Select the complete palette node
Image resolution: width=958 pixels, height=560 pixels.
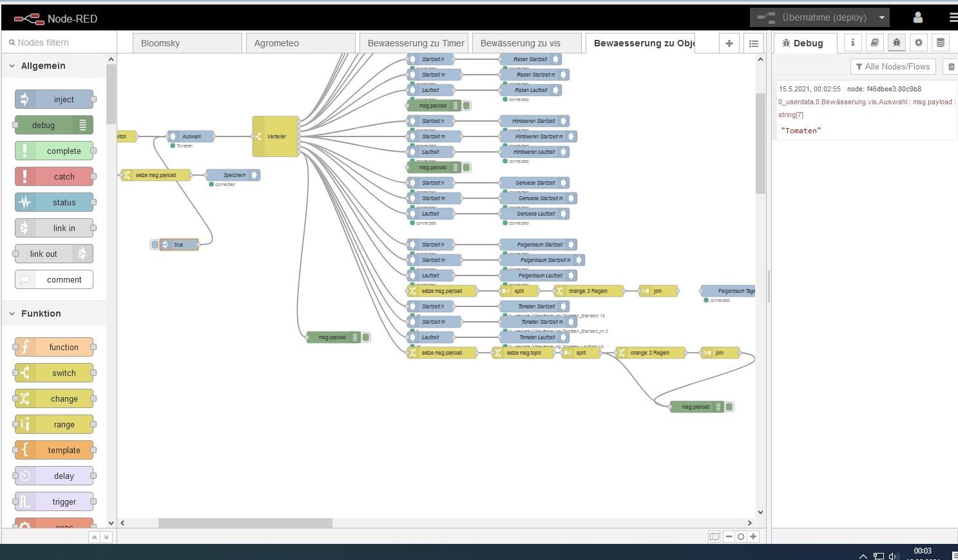click(54, 151)
